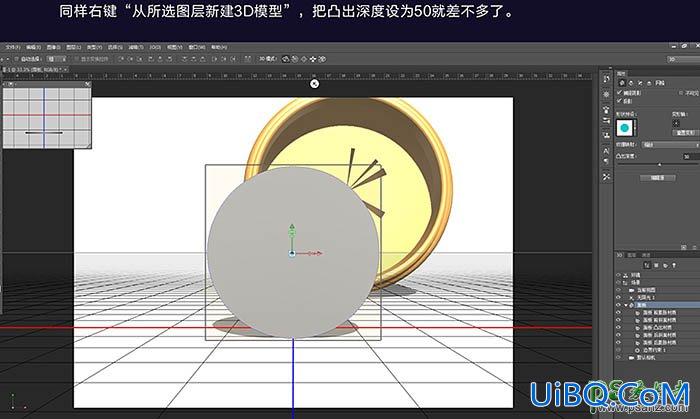Click the third icon in collapsed panel strip
This screenshot has width=700, height=419.
[x=606, y=110]
